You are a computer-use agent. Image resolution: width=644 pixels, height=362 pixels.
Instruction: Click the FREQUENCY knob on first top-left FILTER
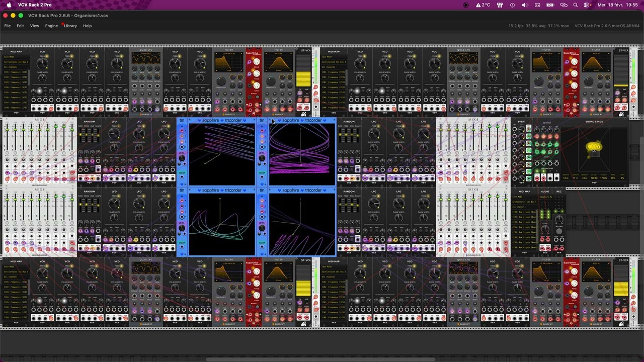[x=221, y=81]
